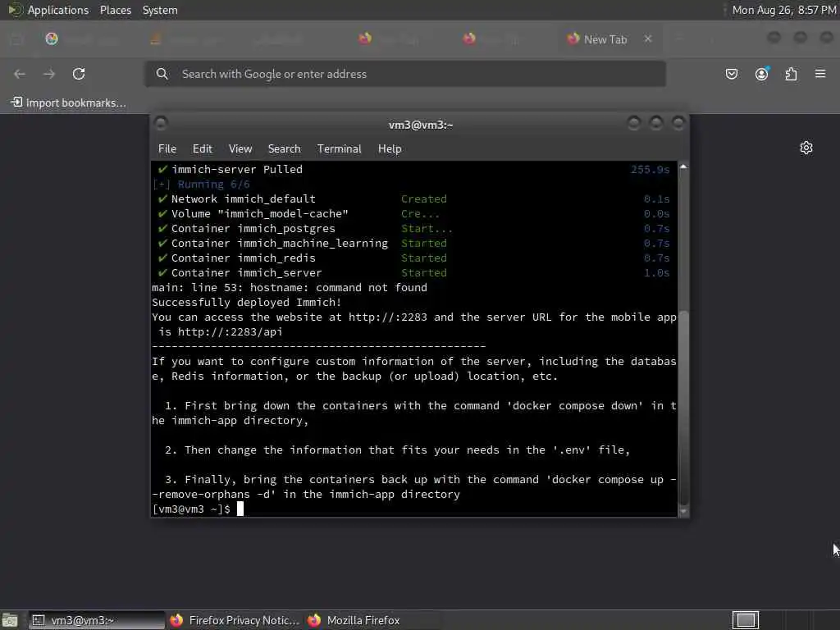Click Import bookmarks link
840x630 pixels.
tap(69, 103)
